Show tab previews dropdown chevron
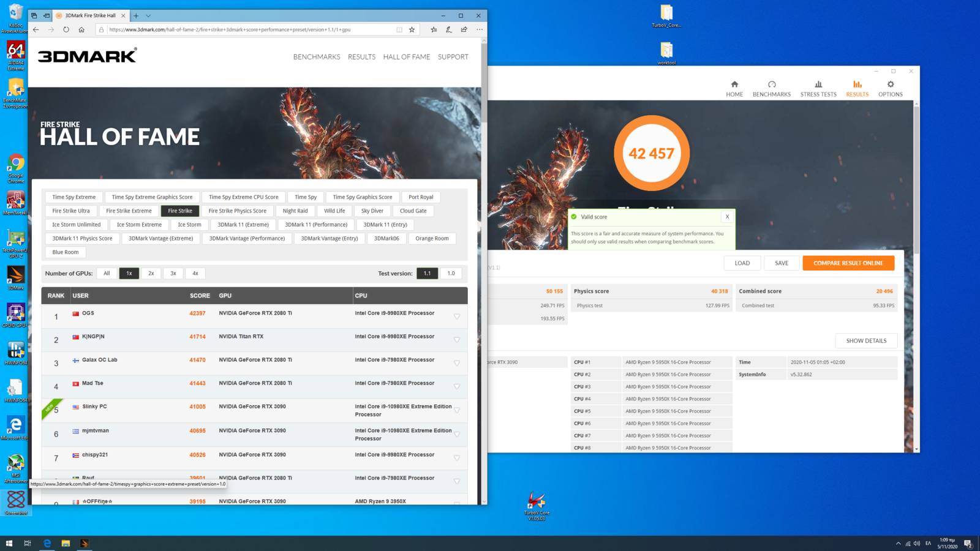Image resolution: width=980 pixels, height=551 pixels. tap(148, 16)
